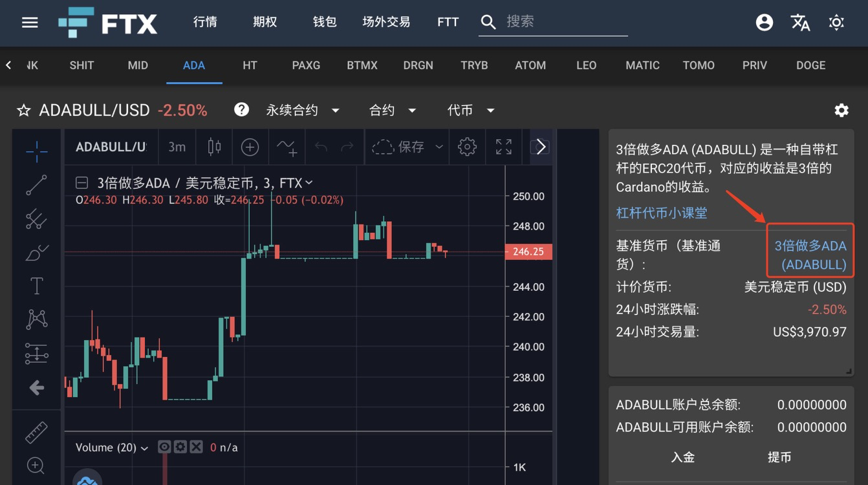Select the trend line tool

[x=37, y=185]
